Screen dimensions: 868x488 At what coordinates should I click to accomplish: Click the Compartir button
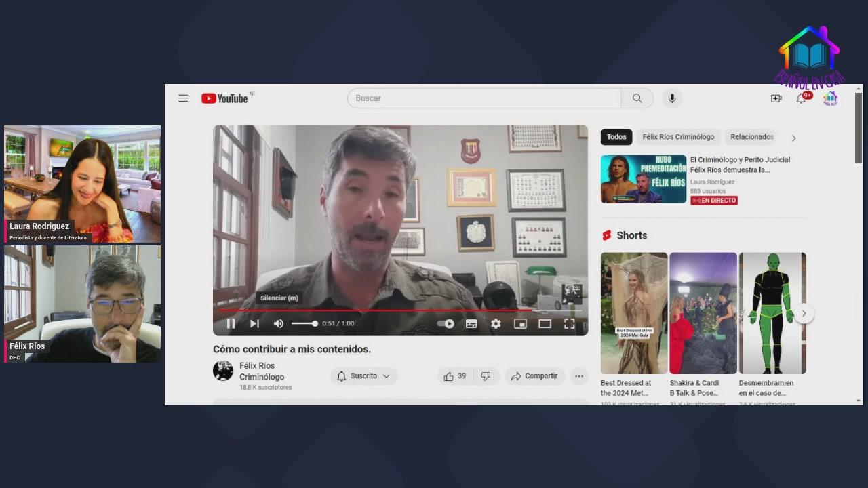point(534,376)
